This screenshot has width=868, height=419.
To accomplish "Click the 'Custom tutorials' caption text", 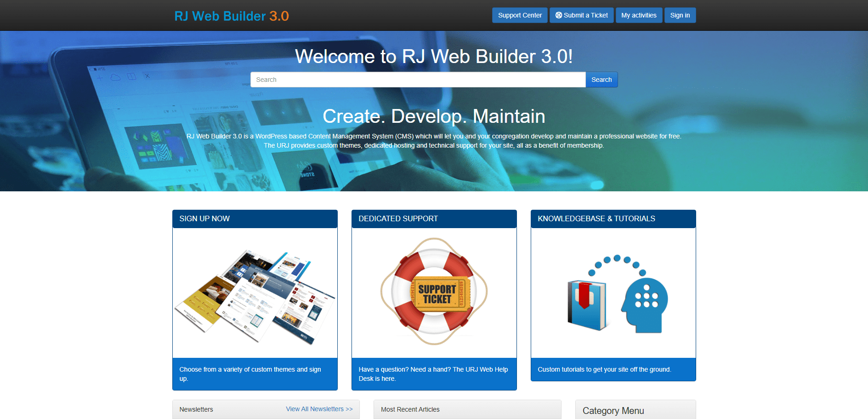I will [604, 369].
